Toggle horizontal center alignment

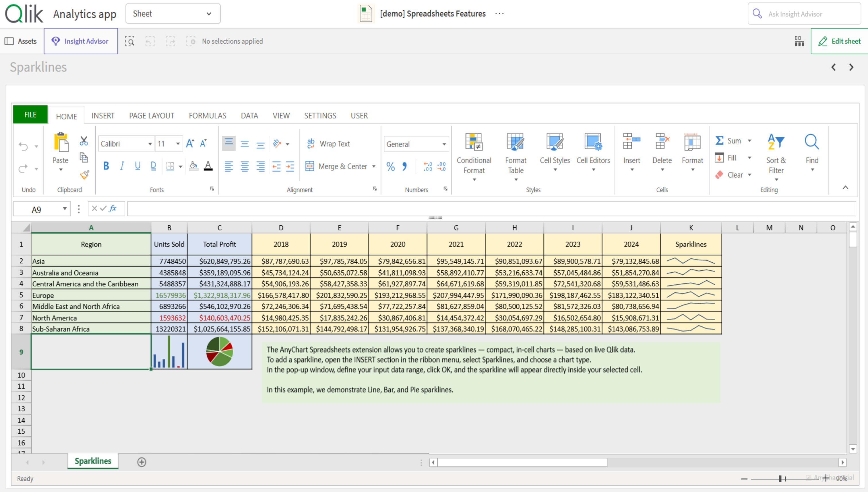245,166
